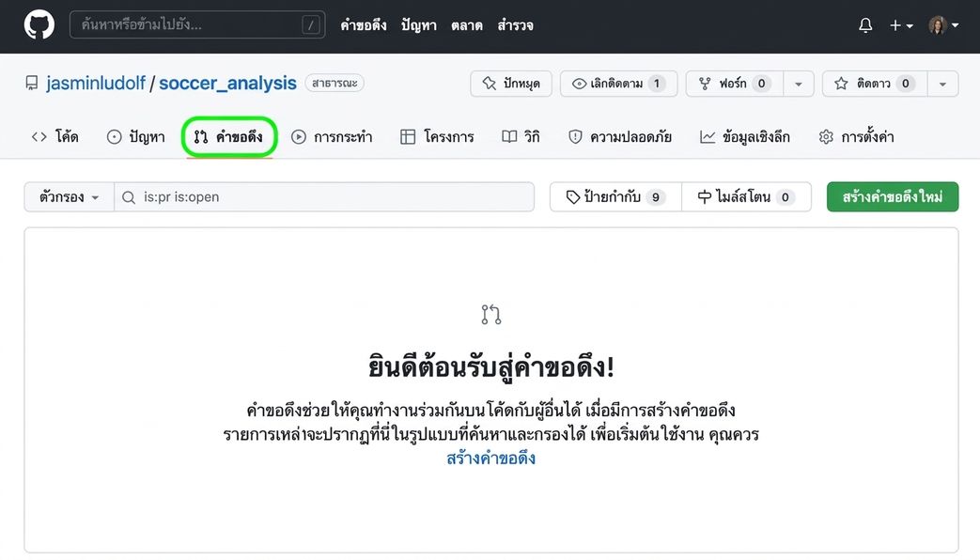The height and width of the screenshot is (560, 980).
Task: Open soccer_analysis repository link
Action: (x=227, y=83)
